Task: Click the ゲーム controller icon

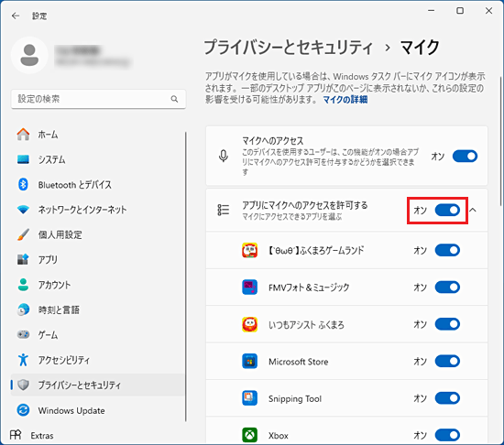Action: click(23, 334)
